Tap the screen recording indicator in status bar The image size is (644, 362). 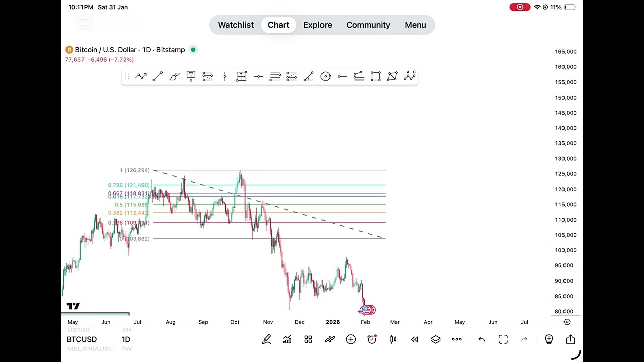pos(520,7)
